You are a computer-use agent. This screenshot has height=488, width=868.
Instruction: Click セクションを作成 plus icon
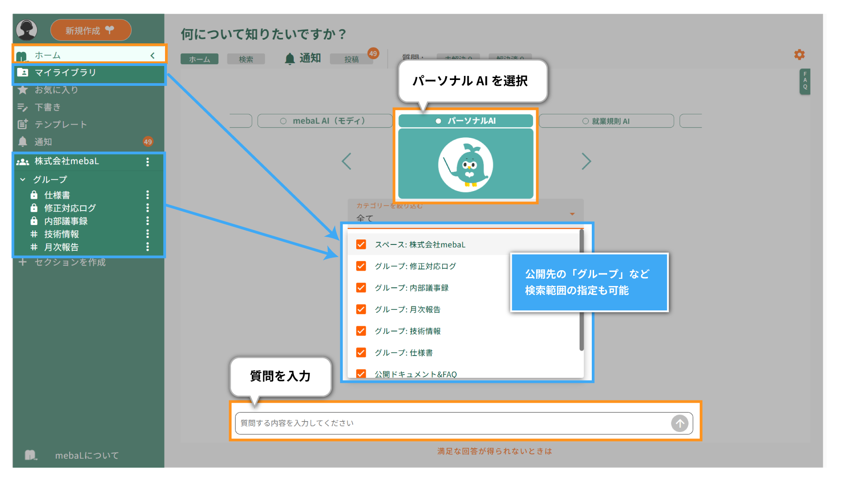click(23, 262)
